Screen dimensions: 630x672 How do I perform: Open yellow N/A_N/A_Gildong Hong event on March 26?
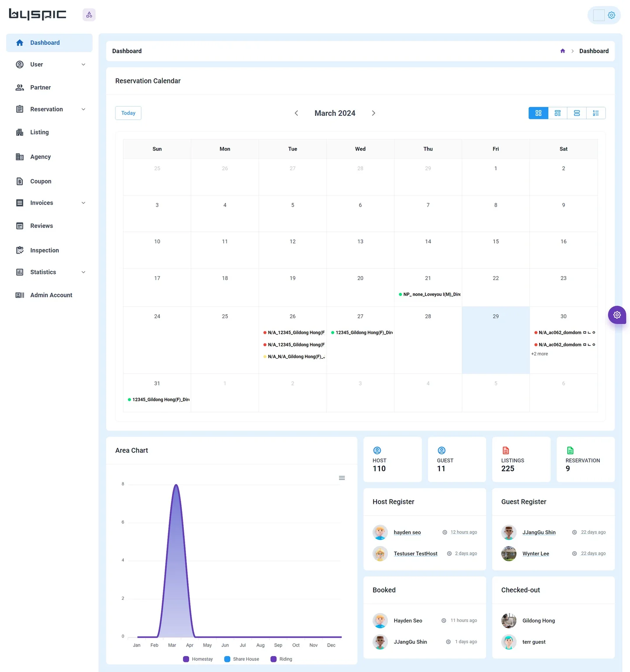click(294, 356)
